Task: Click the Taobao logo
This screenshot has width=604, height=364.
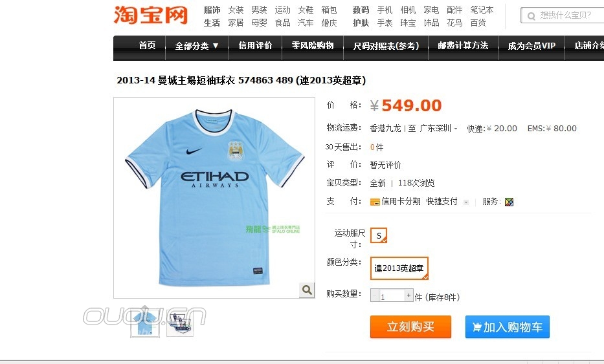Action: (x=151, y=15)
